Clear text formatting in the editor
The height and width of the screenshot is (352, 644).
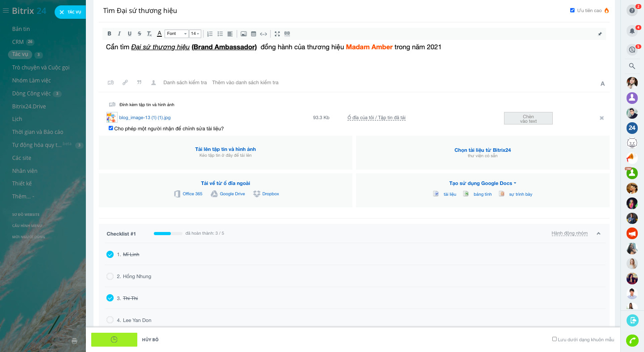pyautogui.click(x=149, y=34)
